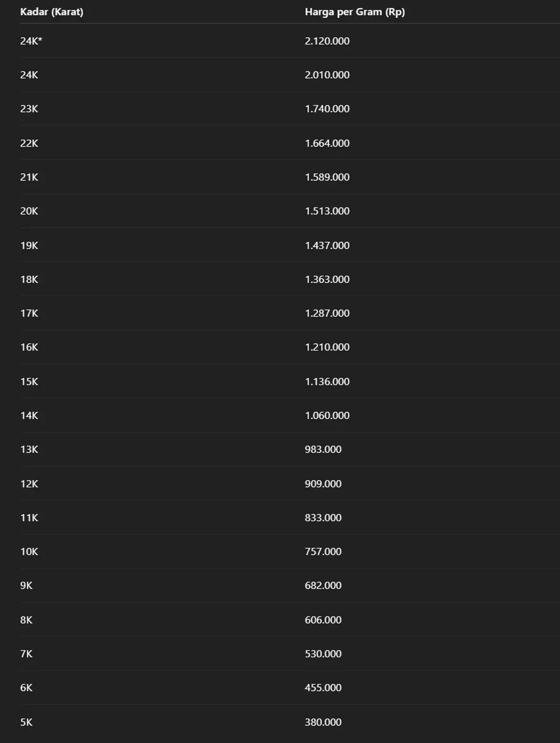The image size is (560, 743).
Task: Click the price 2.120.000
Action: click(327, 41)
